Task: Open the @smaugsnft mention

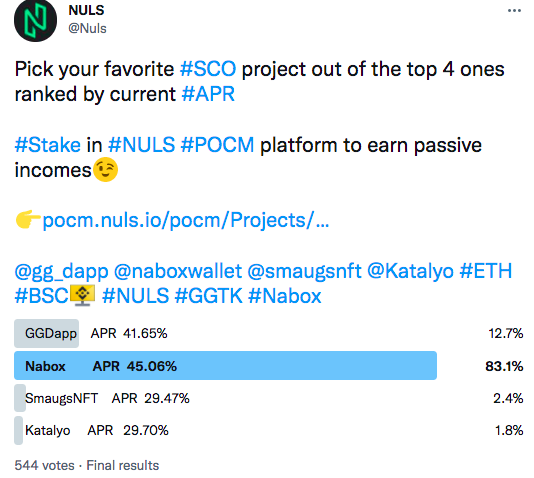Action: (x=304, y=271)
